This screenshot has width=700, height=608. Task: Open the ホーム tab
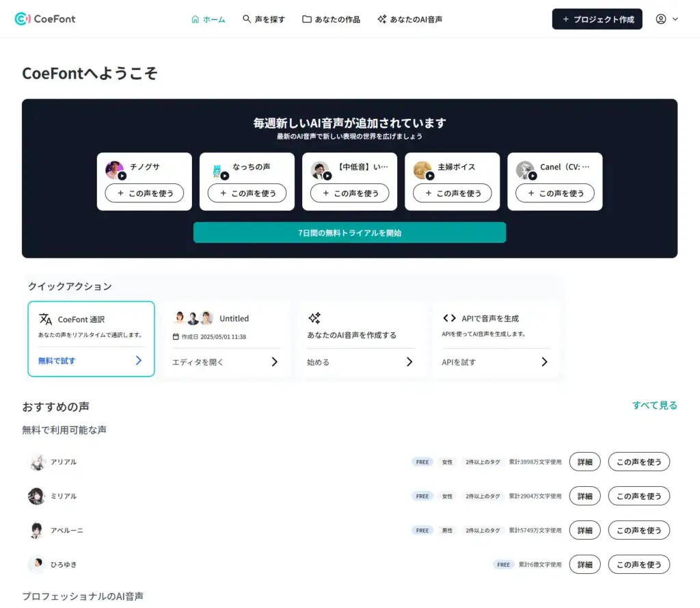pos(208,19)
